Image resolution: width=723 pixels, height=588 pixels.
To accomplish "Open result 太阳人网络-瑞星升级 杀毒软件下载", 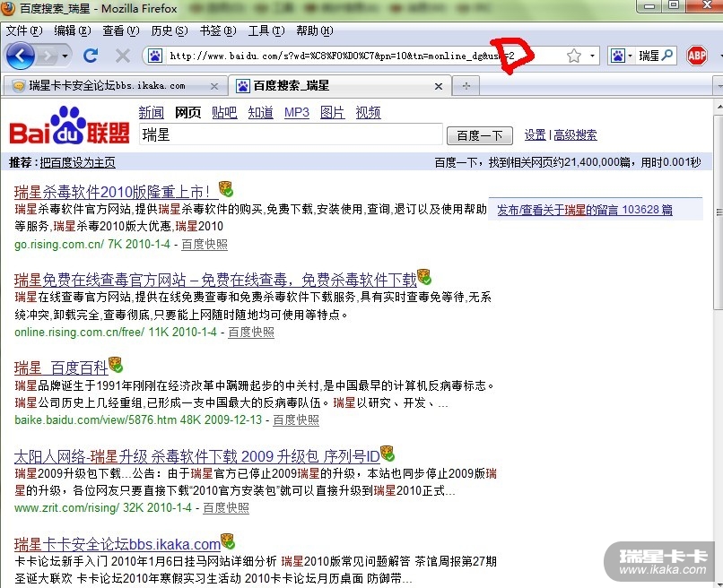I will pyautogui.click(x=196, y=456).
